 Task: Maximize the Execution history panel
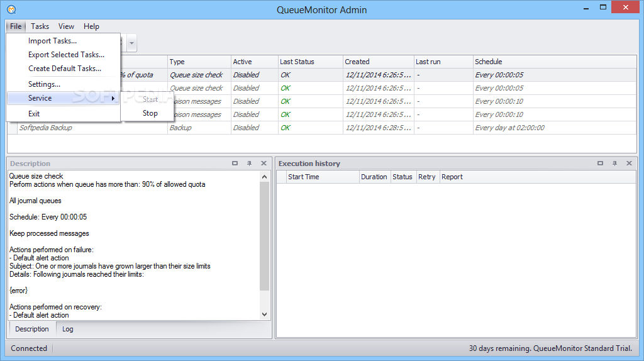(600, 164)
